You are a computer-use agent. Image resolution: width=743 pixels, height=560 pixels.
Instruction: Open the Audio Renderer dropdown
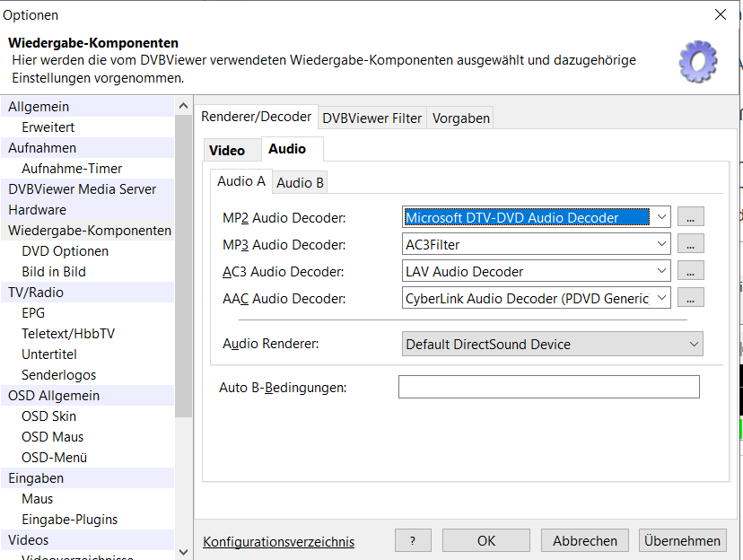pos(694,344)
